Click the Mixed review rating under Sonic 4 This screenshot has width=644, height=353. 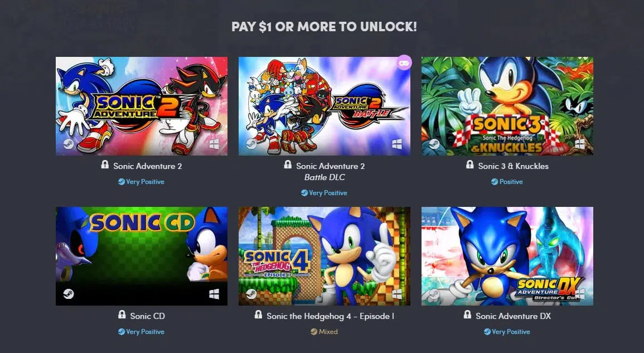pyautogui.click(x=324, y=332)
